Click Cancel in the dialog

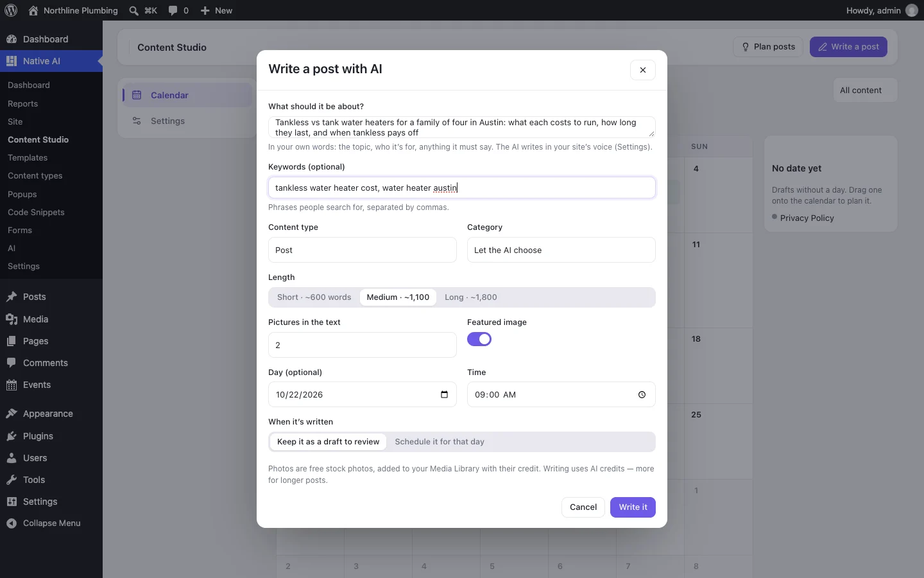(583, 507)
